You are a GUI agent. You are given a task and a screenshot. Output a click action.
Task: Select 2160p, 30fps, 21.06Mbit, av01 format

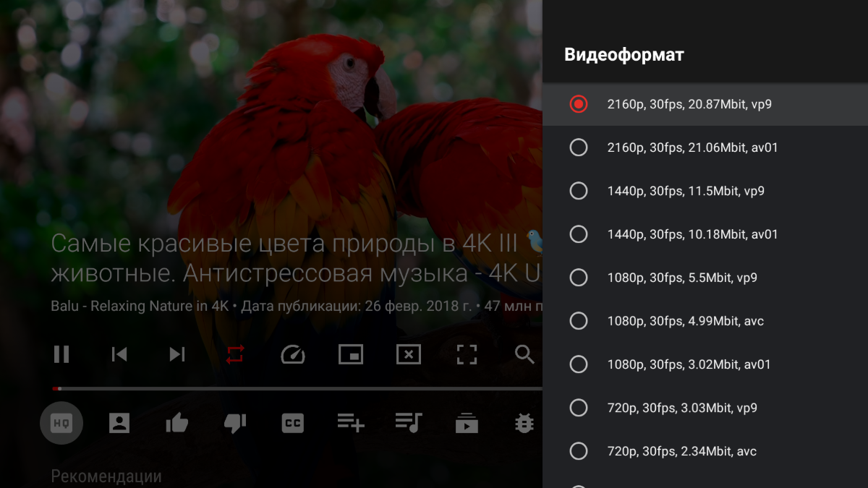tap(705, 147)
